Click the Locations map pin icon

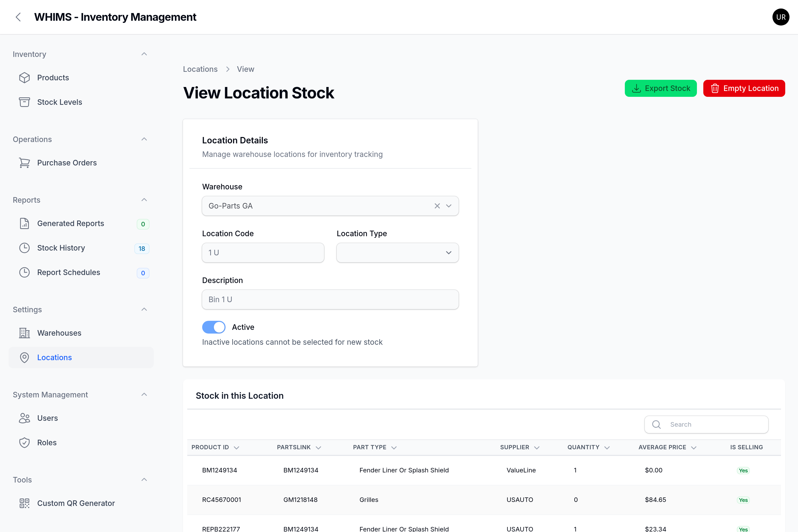click(x=24, y=358)
